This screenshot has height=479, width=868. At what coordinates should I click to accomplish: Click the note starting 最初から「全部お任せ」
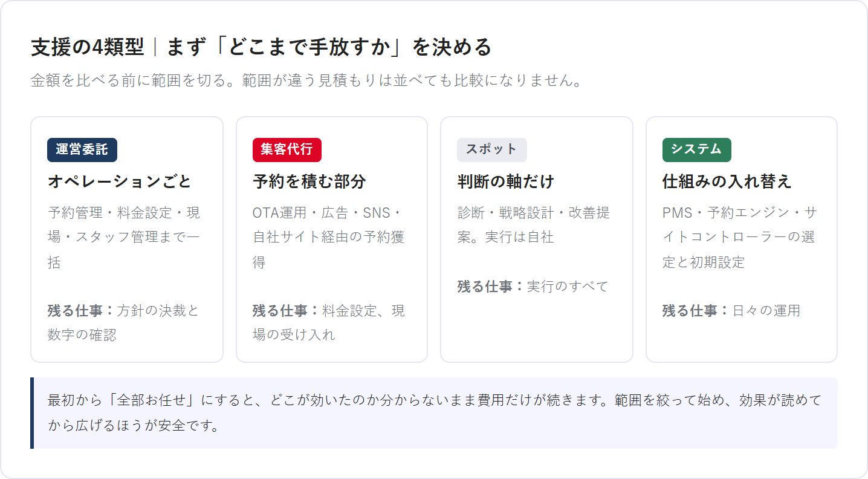point(434,413)
